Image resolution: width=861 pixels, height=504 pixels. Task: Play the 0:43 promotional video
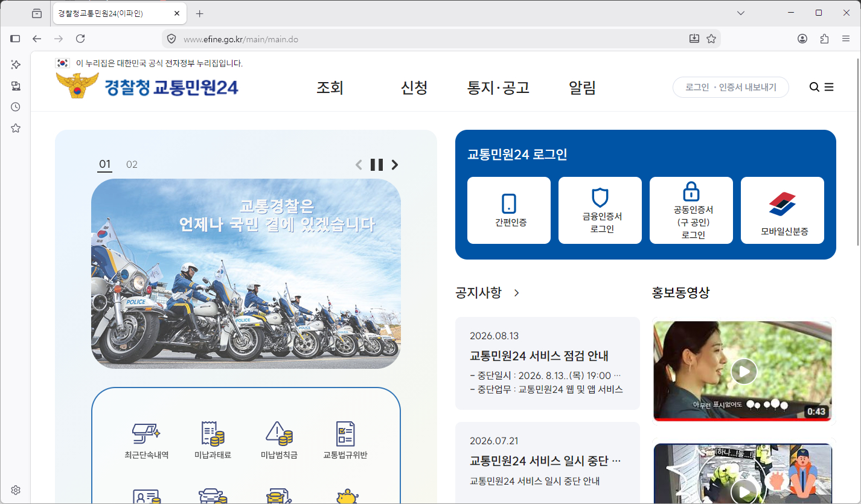pyautogui.click(x=744, y=371)
